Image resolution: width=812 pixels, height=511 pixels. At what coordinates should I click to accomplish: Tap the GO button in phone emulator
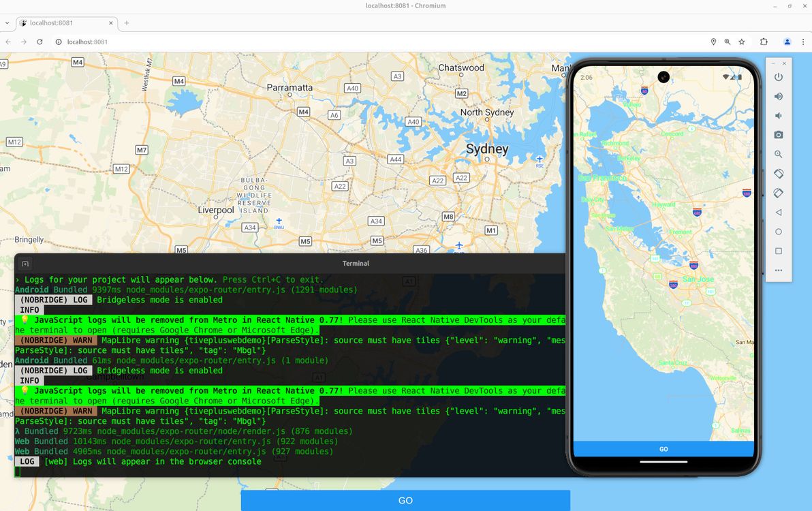coord(663,449)
